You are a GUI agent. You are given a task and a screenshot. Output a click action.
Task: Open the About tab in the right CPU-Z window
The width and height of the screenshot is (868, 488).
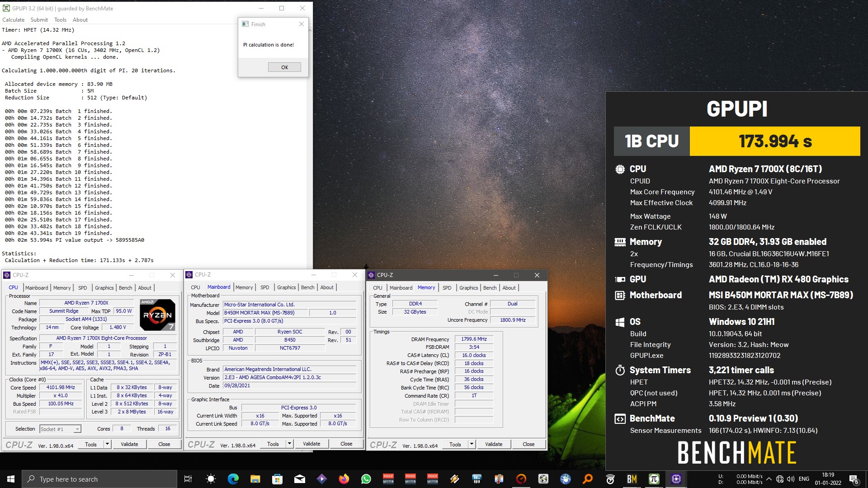coord(509,288)
